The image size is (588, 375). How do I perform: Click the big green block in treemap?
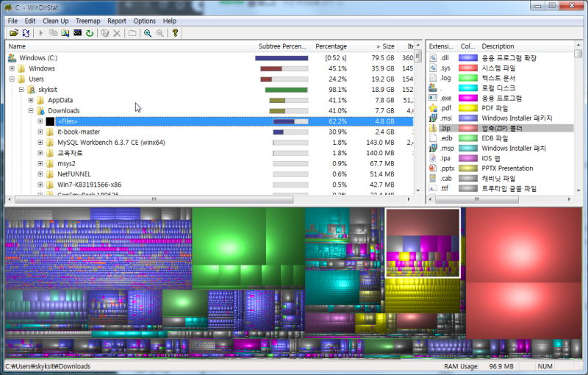[x=229, y=237]
